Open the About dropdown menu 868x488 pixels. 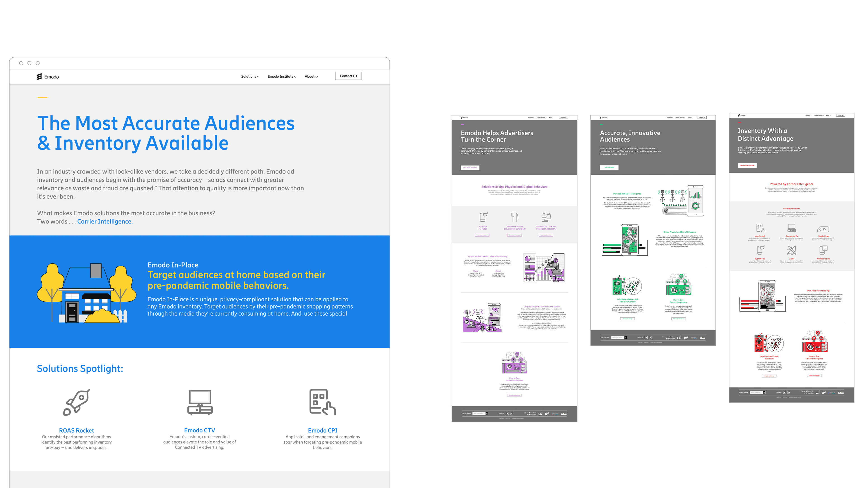[x=311, y=76]
